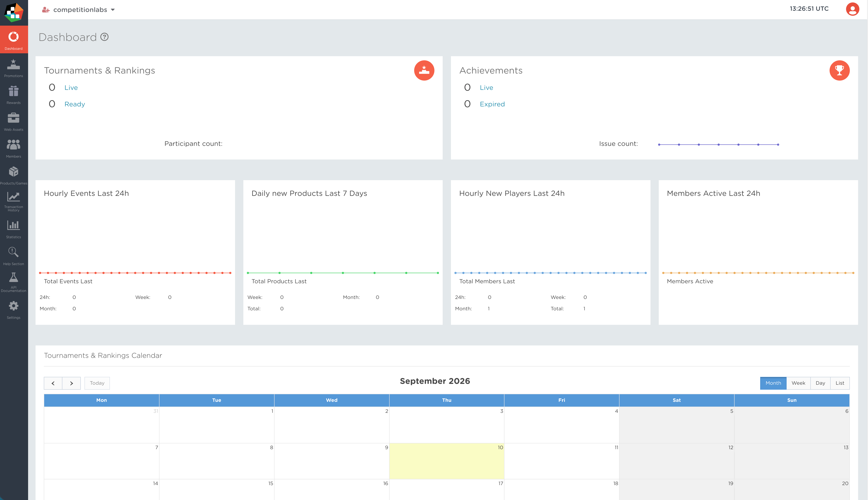This screenshot has height=500, width=868.
Task: Open Transaction History in sidebar
Action: pos(14,202)
